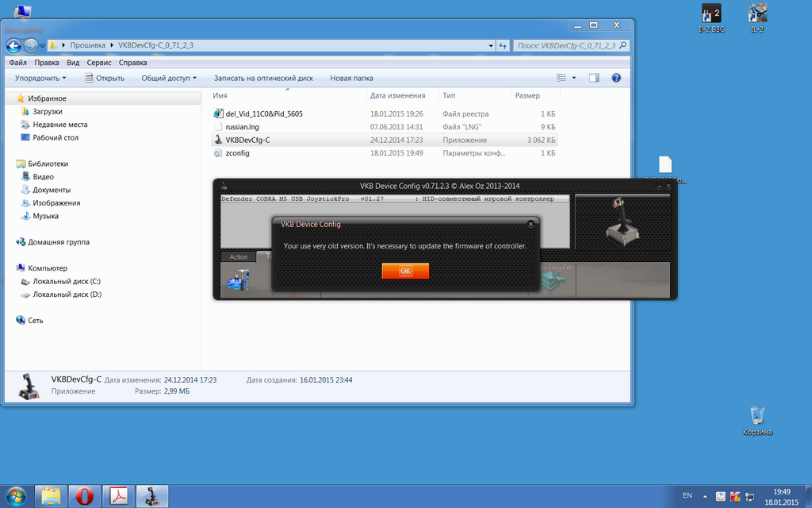
Task: Click the joystick preview image
Action: tap(622, 221)
